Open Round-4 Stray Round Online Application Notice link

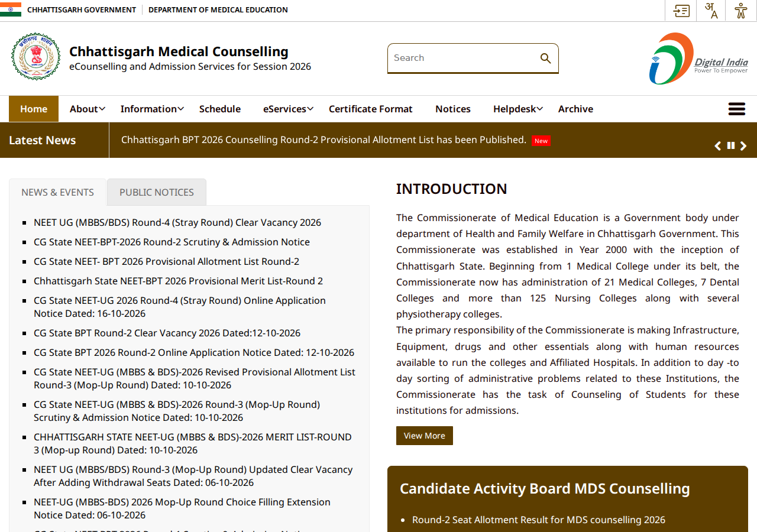[180, 307]
